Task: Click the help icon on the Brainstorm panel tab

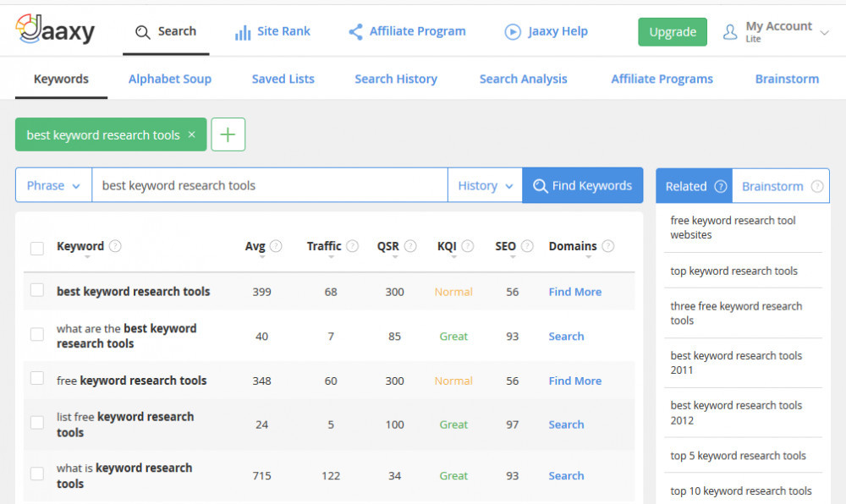Action: [817, 187]
